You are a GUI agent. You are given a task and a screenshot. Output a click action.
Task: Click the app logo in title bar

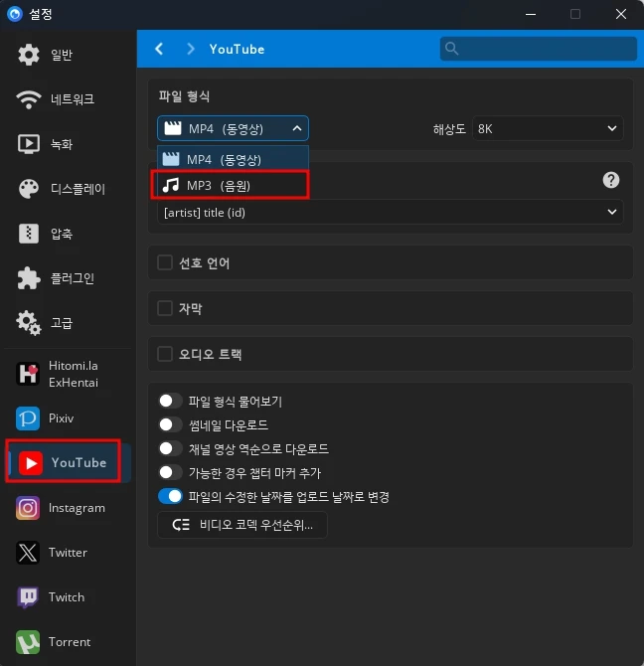tap(15, 14)
